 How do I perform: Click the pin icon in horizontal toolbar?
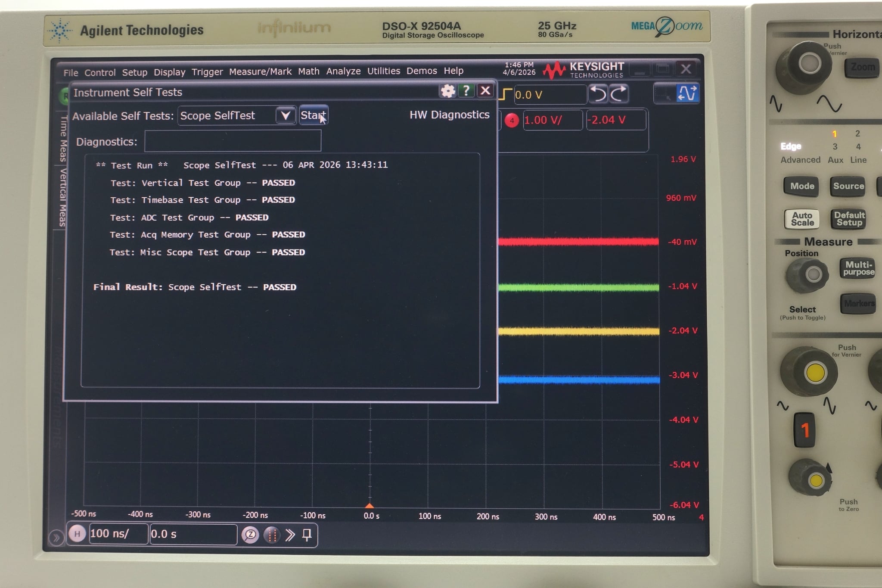pyautogui.click(x=307, y=535)
